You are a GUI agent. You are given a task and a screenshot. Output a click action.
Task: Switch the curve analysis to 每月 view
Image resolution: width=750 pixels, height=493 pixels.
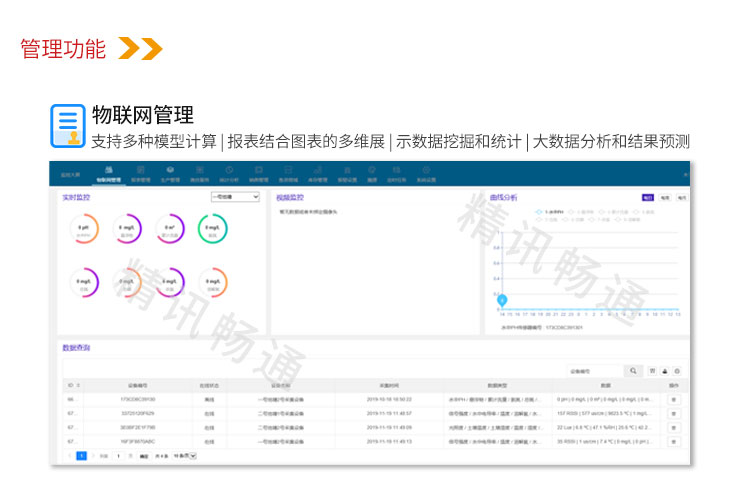(681, 198)
